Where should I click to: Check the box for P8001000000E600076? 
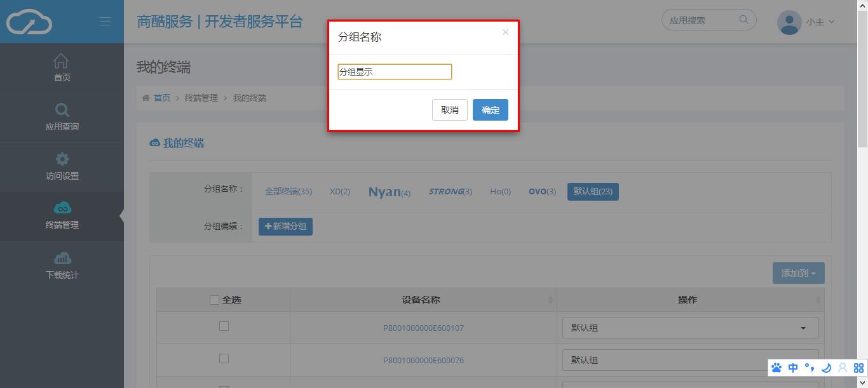(x=224, y=358)
